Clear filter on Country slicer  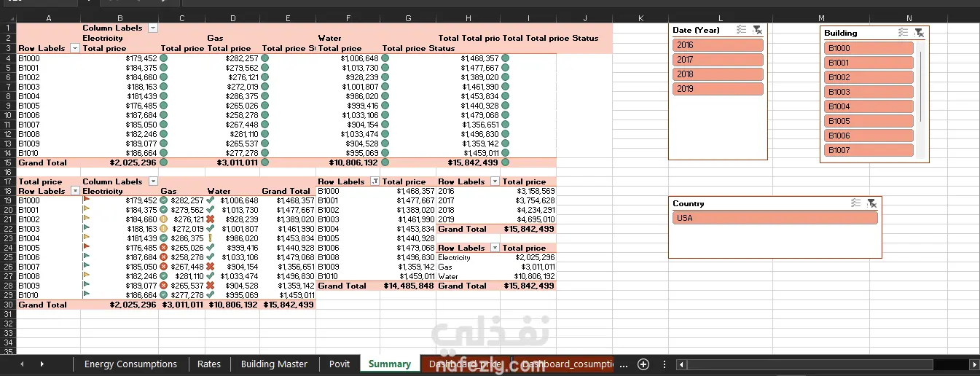tap(872, 203)
